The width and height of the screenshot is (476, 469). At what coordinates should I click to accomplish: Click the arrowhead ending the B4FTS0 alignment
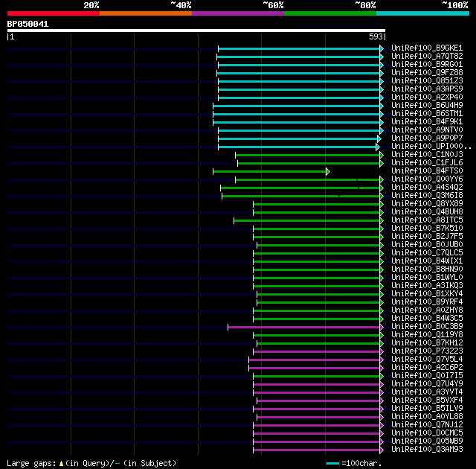pos(328,172)
